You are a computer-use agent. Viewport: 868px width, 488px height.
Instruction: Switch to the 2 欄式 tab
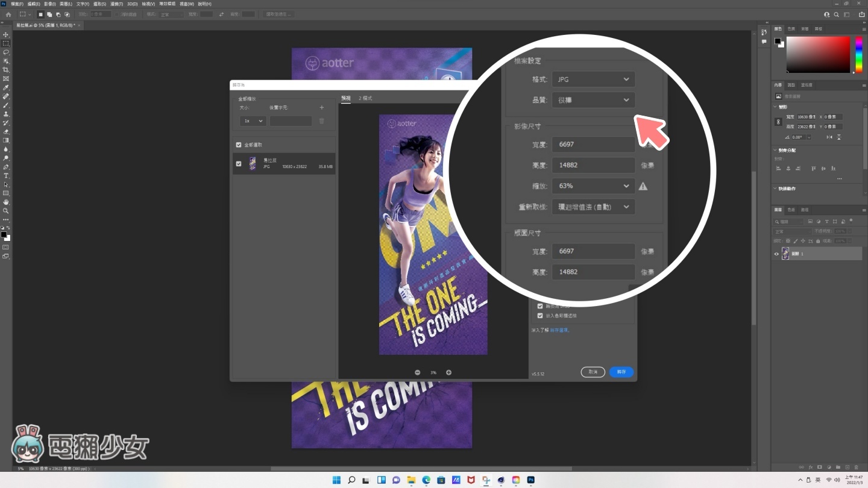pyautogui.click(x=365, y=98)
